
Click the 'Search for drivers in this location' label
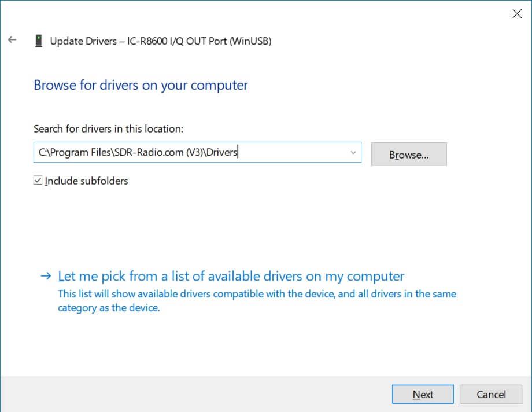(x=108, y=128)
